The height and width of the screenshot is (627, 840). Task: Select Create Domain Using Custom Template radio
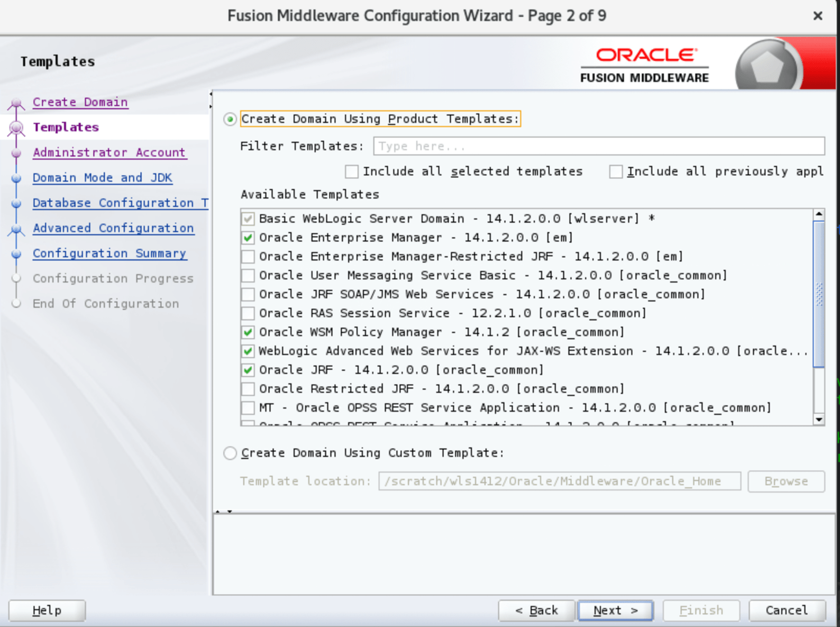[x=230, y=453]
